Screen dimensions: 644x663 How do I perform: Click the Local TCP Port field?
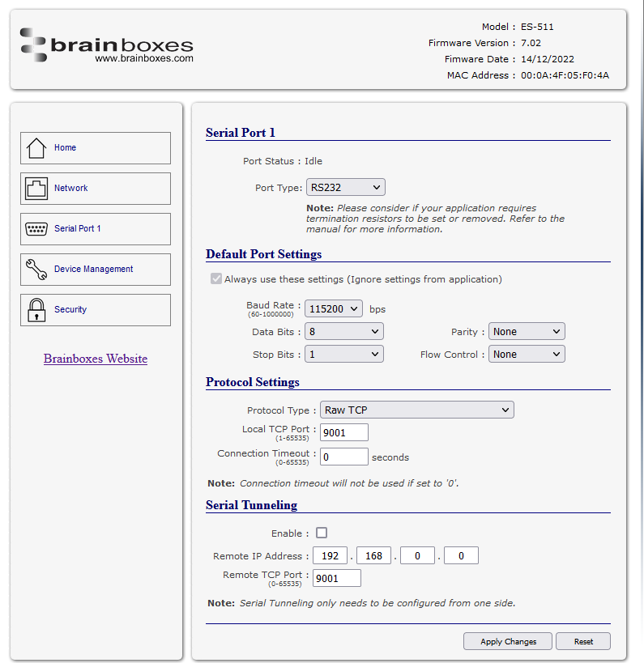point(344,432)
